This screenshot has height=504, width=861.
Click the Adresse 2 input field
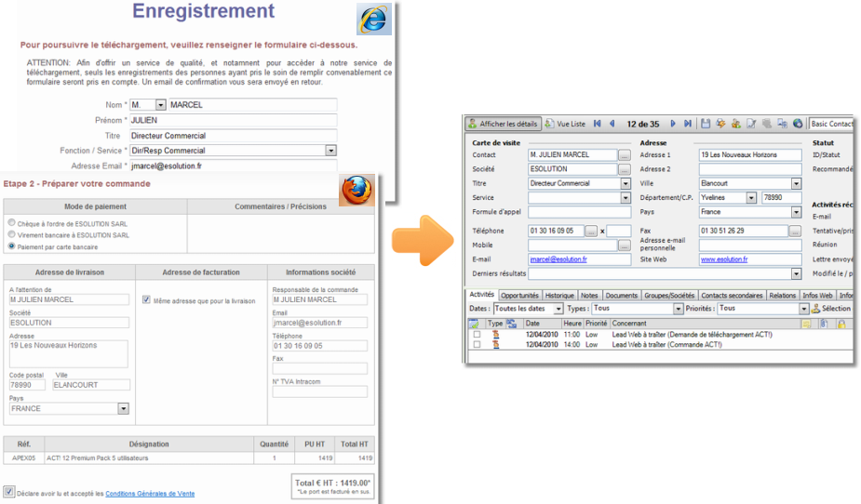click(750, 169)
